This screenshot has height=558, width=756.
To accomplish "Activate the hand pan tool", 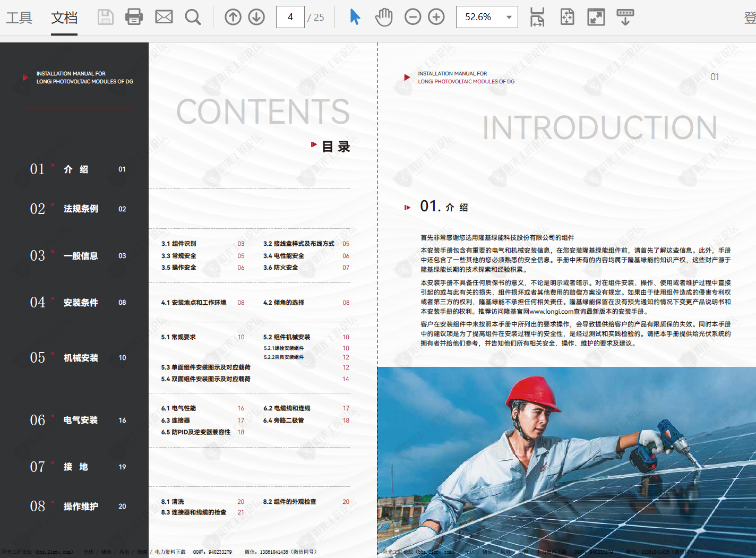I will click(384, 17).
